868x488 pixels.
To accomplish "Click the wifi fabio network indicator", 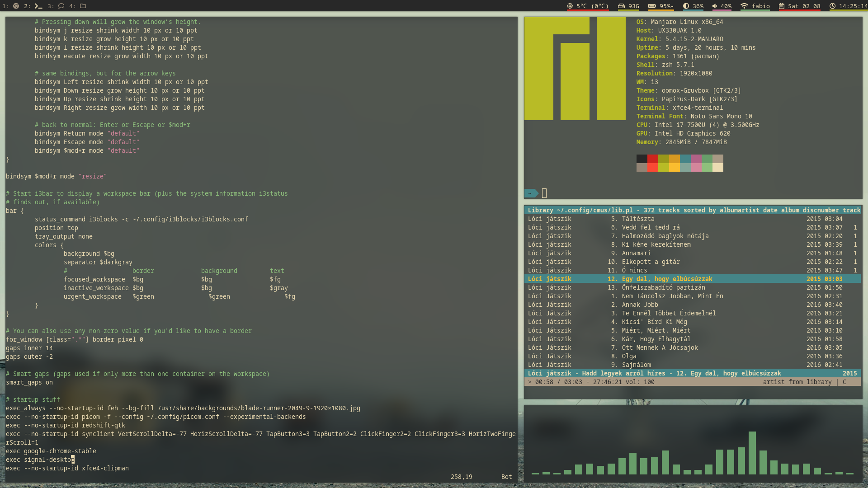I will [x=755, y=6].
